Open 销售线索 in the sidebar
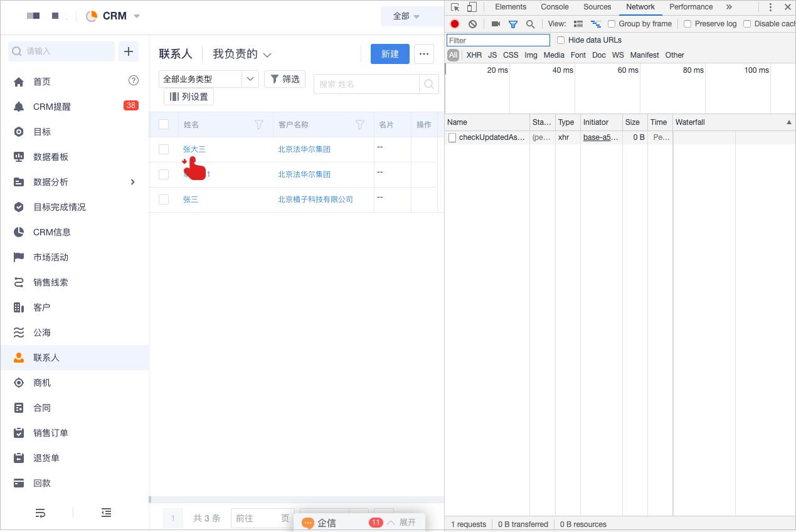796x532 pixels. click(x=51, y=282)
